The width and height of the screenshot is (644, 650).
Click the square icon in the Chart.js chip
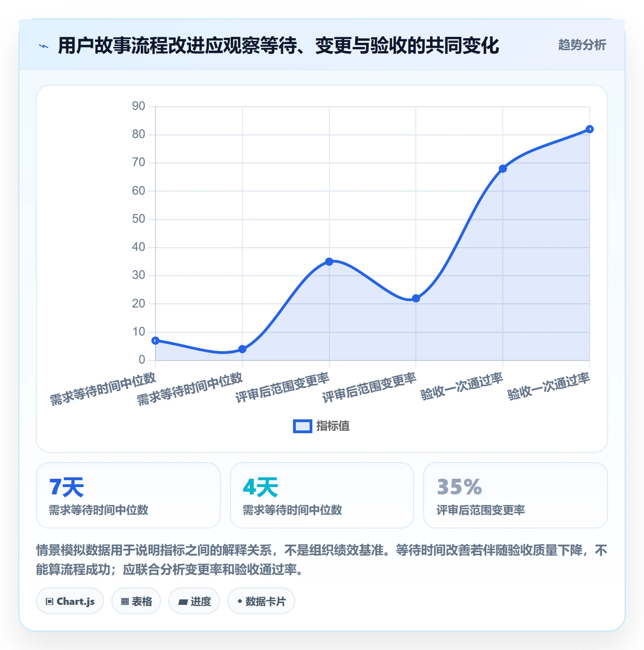[50, 601]
